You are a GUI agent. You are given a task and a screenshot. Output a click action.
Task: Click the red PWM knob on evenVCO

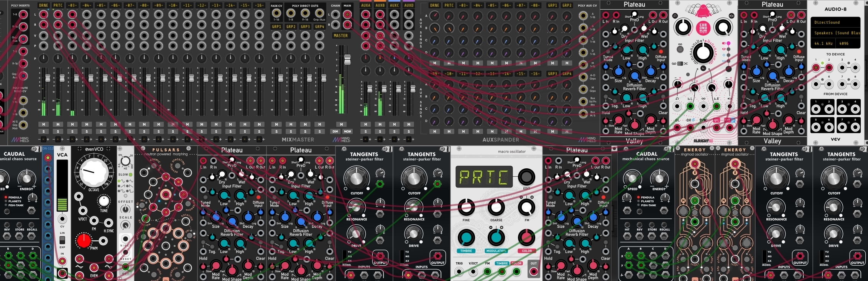point(84,240)
